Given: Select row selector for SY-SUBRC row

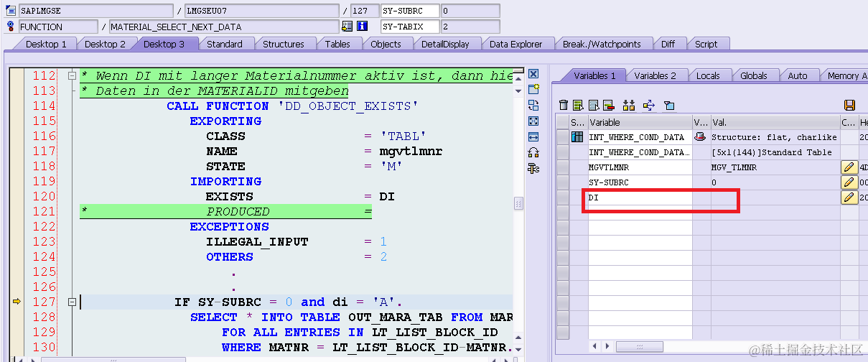Looking at the screenshot, I should 563,182.
